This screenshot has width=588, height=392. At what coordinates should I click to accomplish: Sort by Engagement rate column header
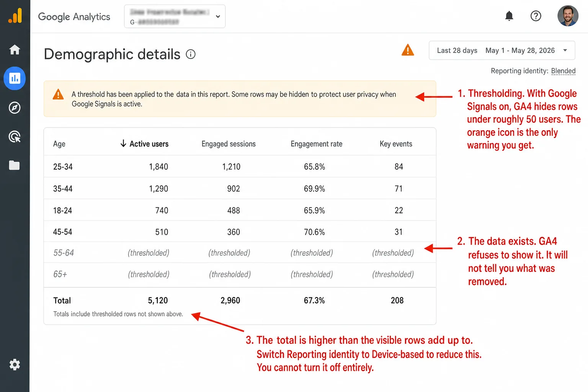(x=317, y=144)
